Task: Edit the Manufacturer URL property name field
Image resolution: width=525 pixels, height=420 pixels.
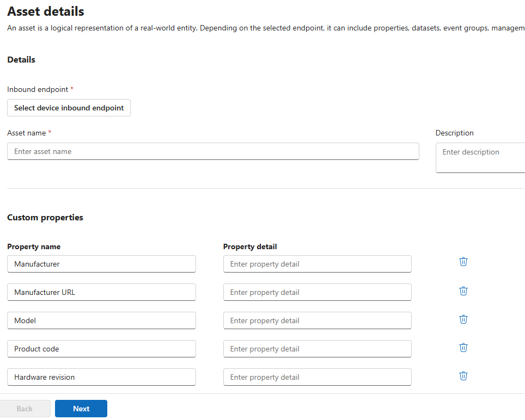Action: 101,292
